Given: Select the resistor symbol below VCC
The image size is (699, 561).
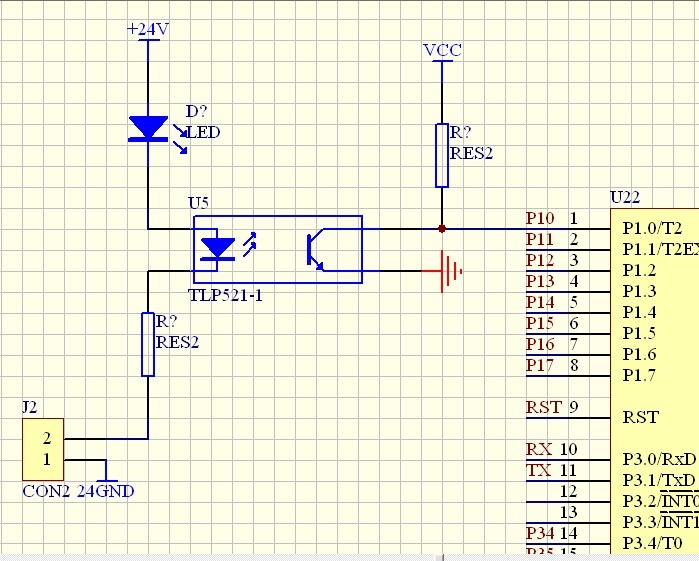Looking at the screenshot, I should [441, 155].
